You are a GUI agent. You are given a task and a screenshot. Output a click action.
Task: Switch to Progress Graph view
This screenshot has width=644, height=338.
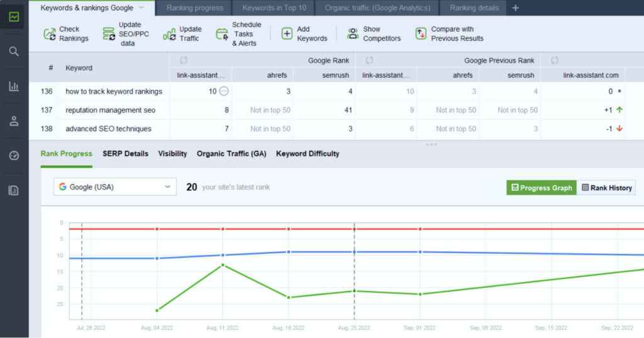coord(541,188)
